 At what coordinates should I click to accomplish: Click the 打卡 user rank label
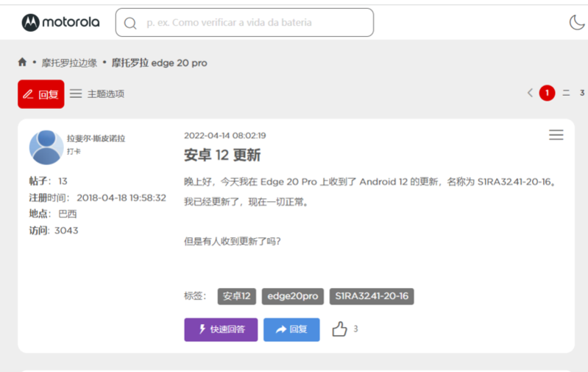[x=74, y=151]
